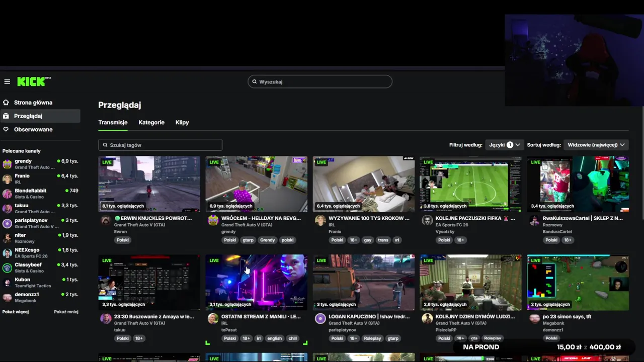Switch to the Transmisje tab
644x362 pixels.
113,122
